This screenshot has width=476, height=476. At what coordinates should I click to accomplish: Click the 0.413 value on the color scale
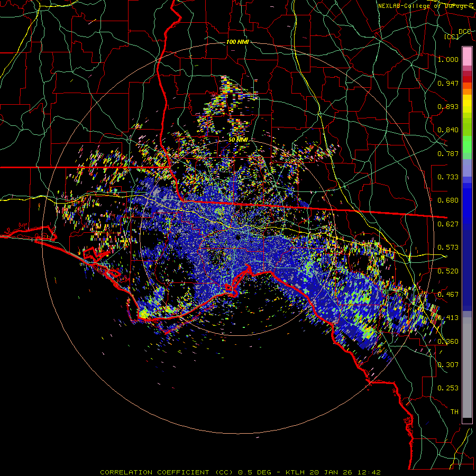click(448, 318)
